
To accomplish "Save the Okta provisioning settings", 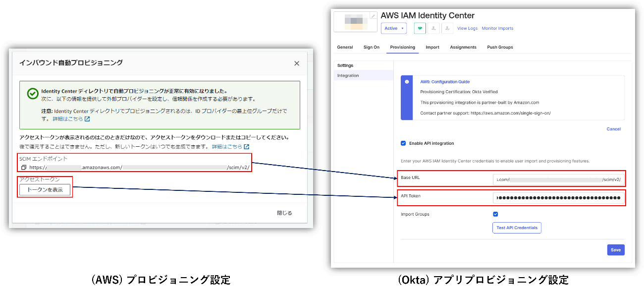I will (x=616, y=250).
